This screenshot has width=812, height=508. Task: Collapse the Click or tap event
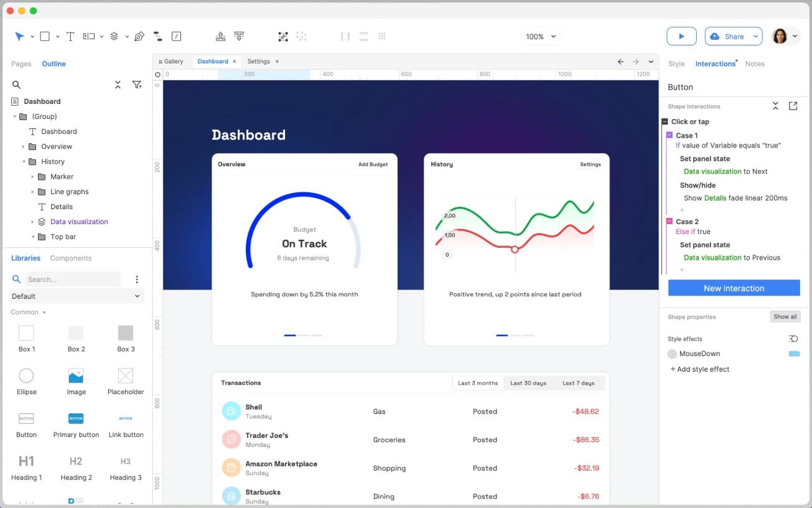665,122
